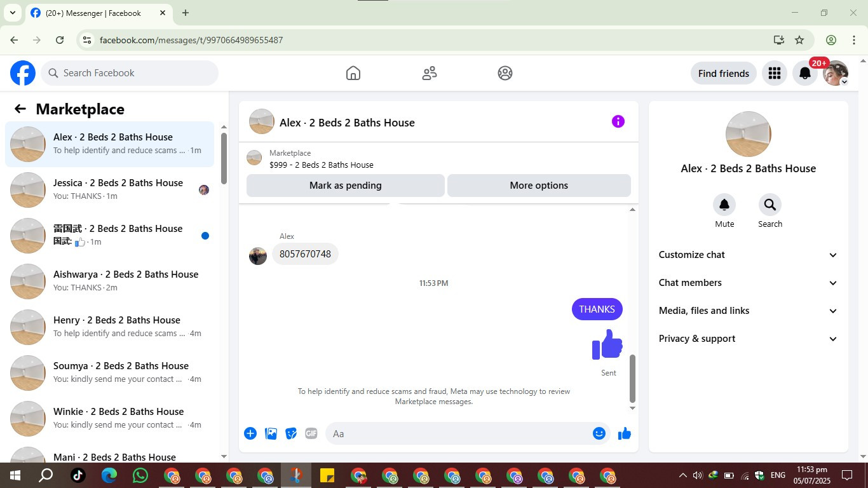This screenshot has width=868, height=488.
Task: Expand Media, files and links section
Action: 749,311
